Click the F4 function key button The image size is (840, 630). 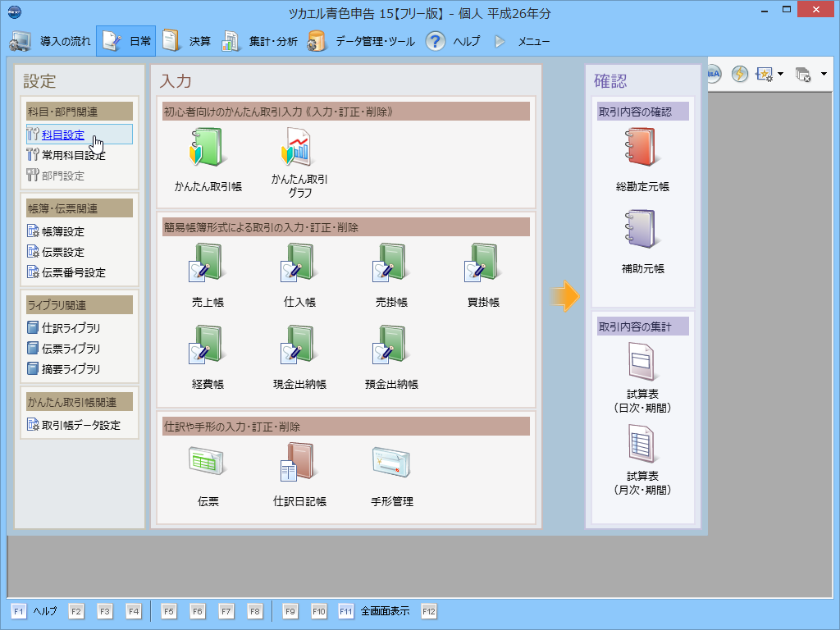(134, 611)
